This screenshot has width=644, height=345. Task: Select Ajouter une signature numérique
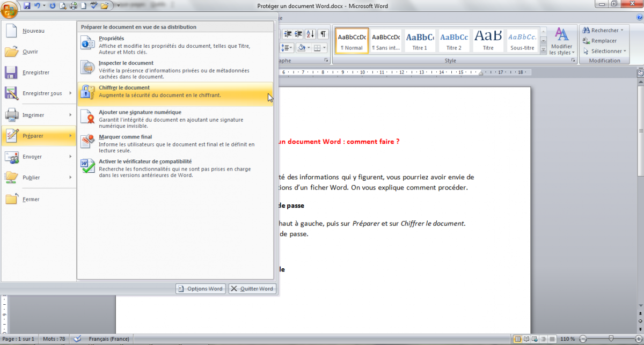coord(175,119)
